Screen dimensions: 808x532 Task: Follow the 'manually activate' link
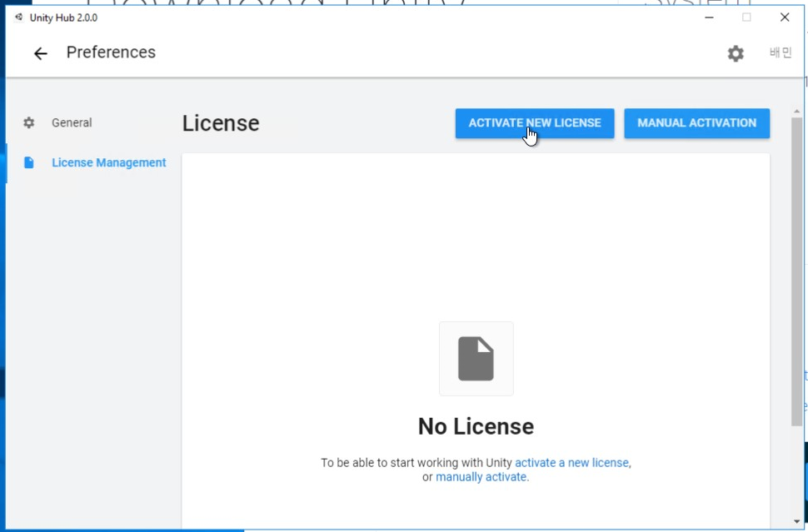pos(481,477)
